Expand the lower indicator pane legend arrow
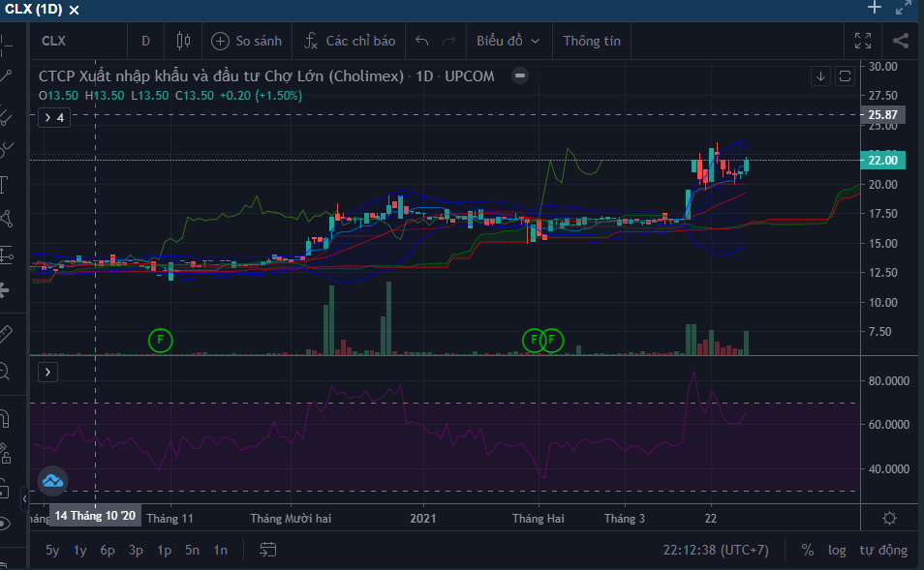Viewport: 924px width, 570px height. tap(48, 372)
